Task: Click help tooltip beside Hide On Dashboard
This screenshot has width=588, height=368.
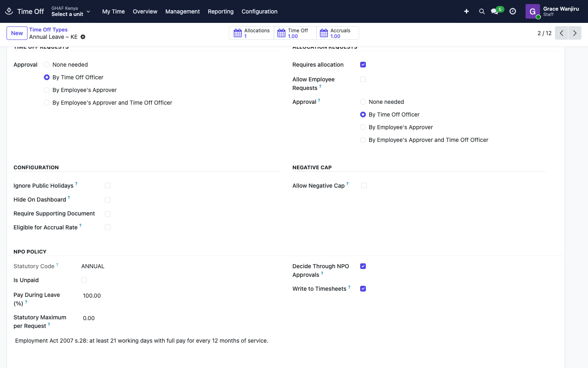Action: pos(69,198)
